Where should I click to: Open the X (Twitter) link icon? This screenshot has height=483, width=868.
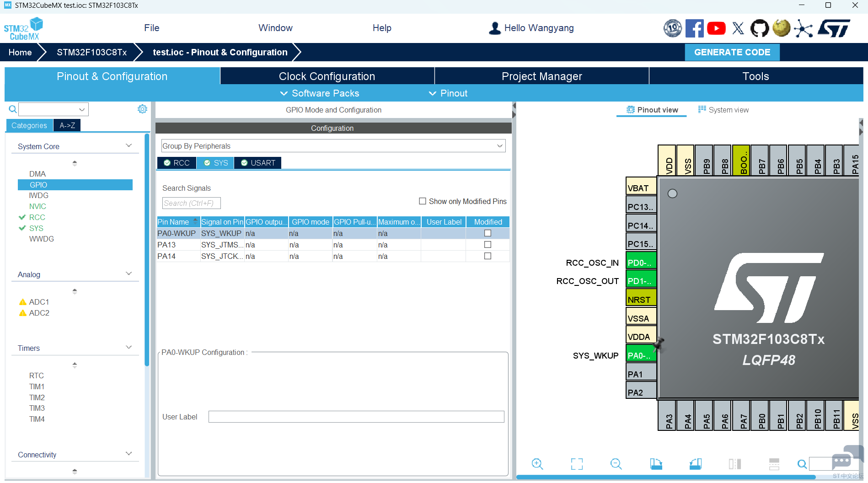[738, 28]
